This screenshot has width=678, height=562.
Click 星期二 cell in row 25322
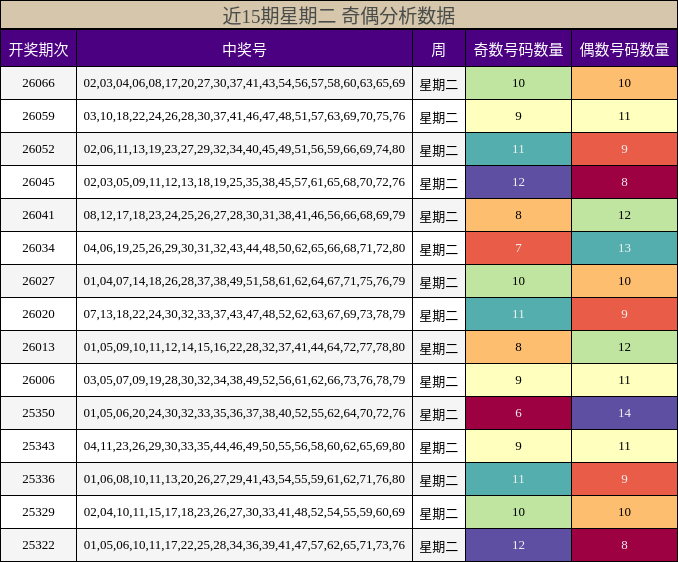(x=439, y=546)
